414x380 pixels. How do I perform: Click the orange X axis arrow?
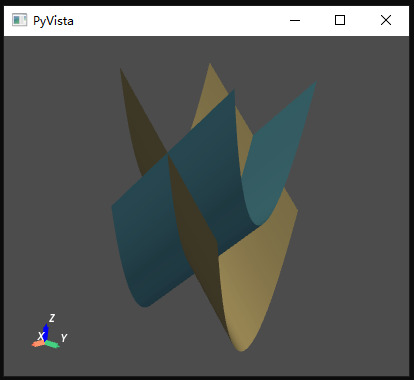coord(38,344)
